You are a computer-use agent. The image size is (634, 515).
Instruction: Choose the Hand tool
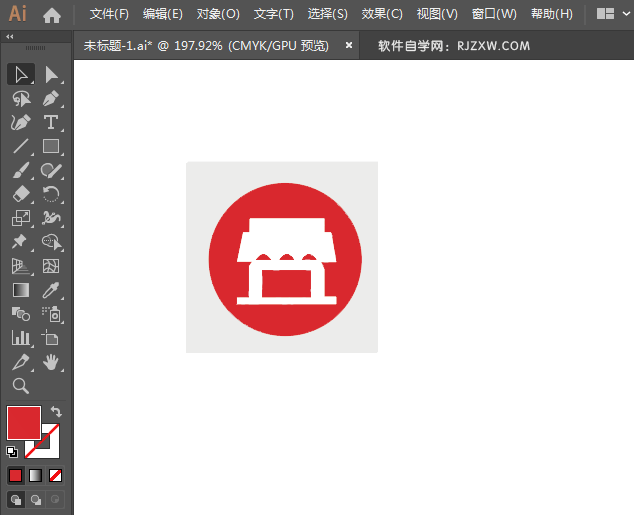[x=51, y=362]
